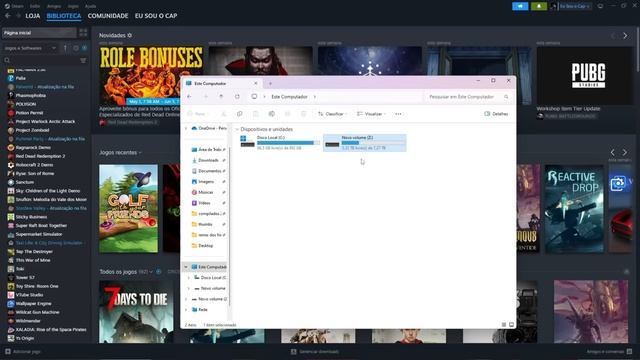
Task: Toggle the ready-to-play filter icon in the library
Action: (x=84, y=48)
